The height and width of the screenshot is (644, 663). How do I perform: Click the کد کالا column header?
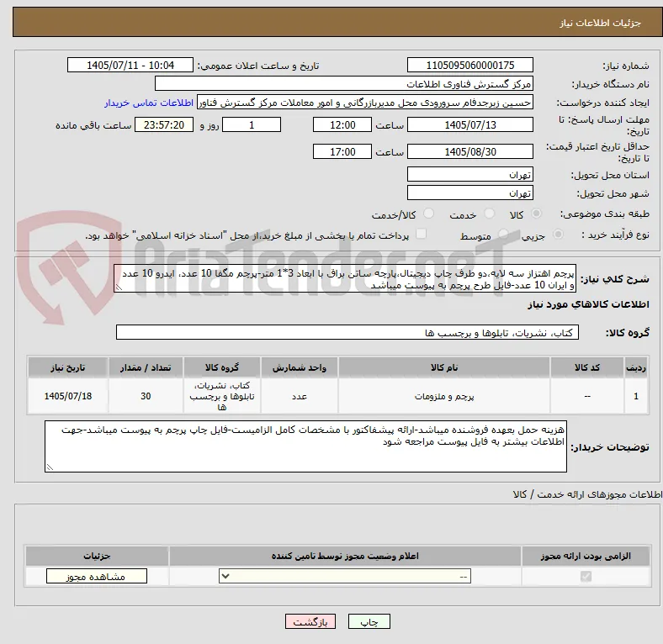[587, 367]
